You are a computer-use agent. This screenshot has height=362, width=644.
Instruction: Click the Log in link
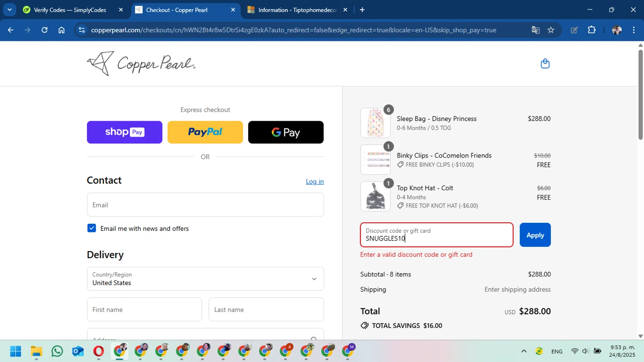pyautogui.click(x=315, y=182)
